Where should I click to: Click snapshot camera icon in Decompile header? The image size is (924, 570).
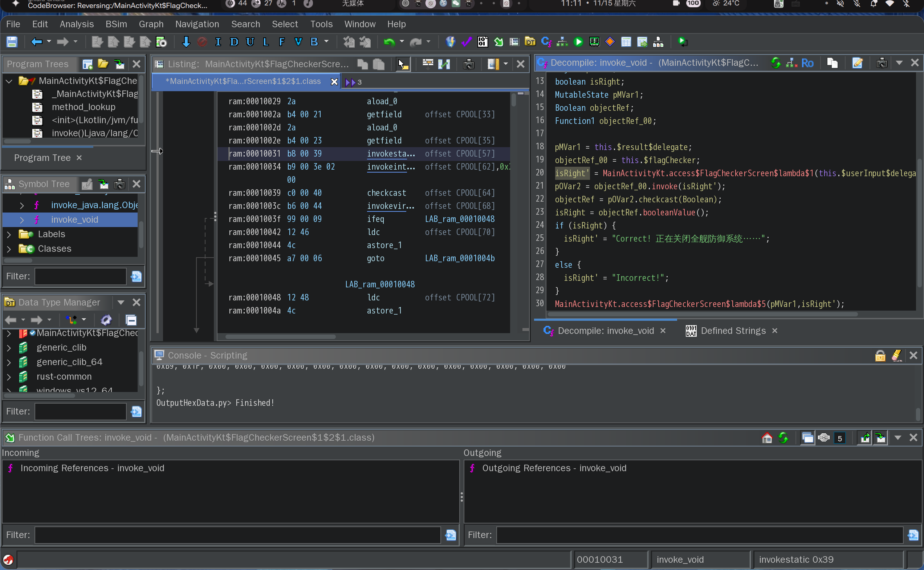point(882,63)
